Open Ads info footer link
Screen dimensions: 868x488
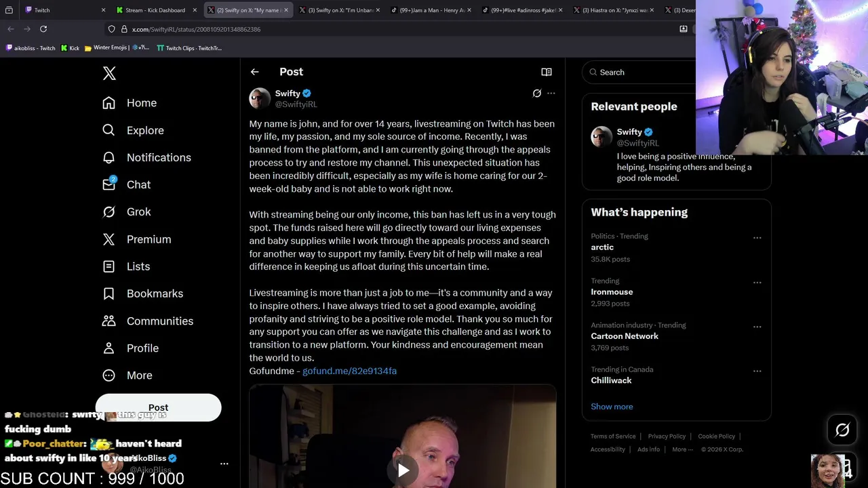[x=648, y=449]
